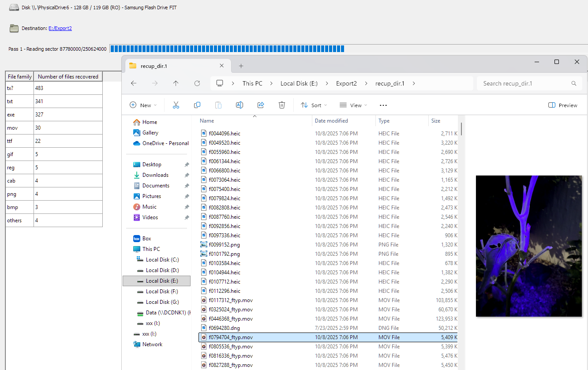Open the View dropdown menu
Screen dimensions: 588x370
[x=353, y=105]
